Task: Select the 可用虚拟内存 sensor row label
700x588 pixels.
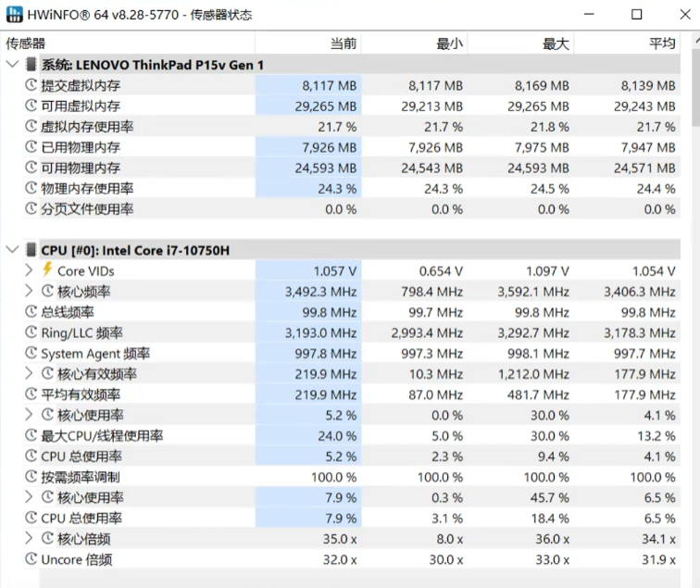Action: click(81, 106)
